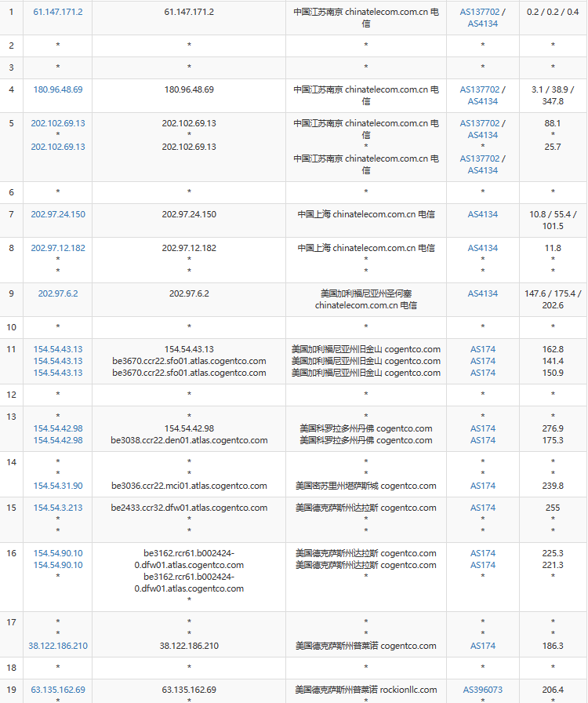Open the AS4134 link in hop 9
Viewport: 588px width, 703px height.
coord(483,293)
